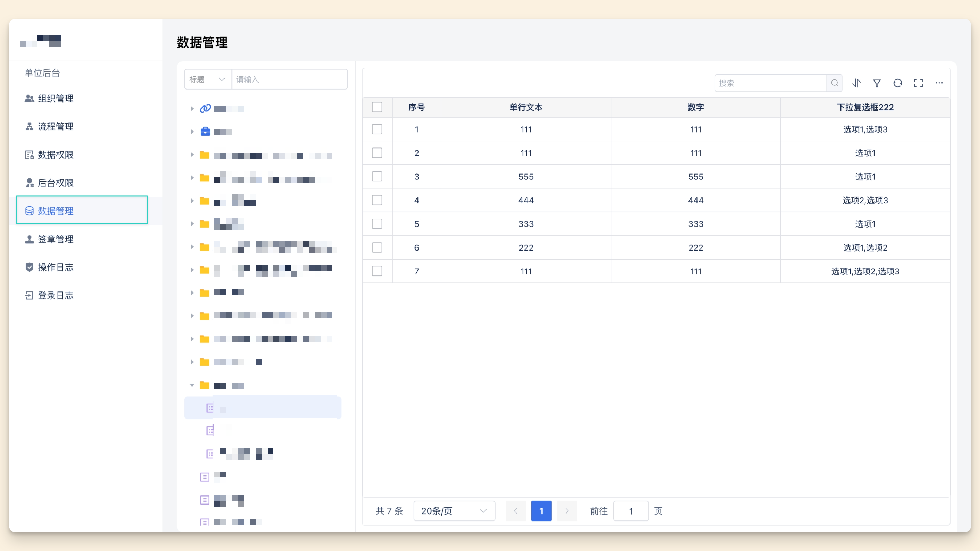Viewport: 980px width, 551px height.
Task: Go to 操作日志 in the sidebar
Action: pos(56,267)
